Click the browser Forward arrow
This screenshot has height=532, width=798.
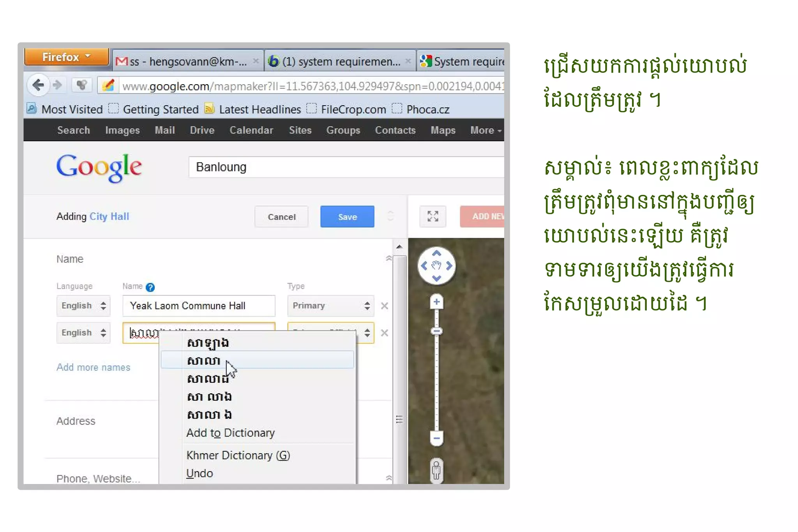[58, 85]
